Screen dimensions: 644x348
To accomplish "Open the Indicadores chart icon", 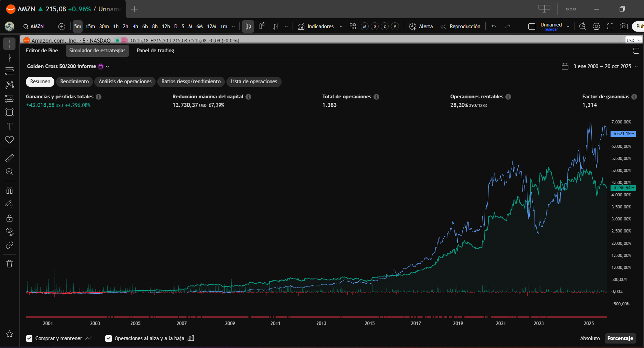I will pyautogui.click(x=301, y=26).
